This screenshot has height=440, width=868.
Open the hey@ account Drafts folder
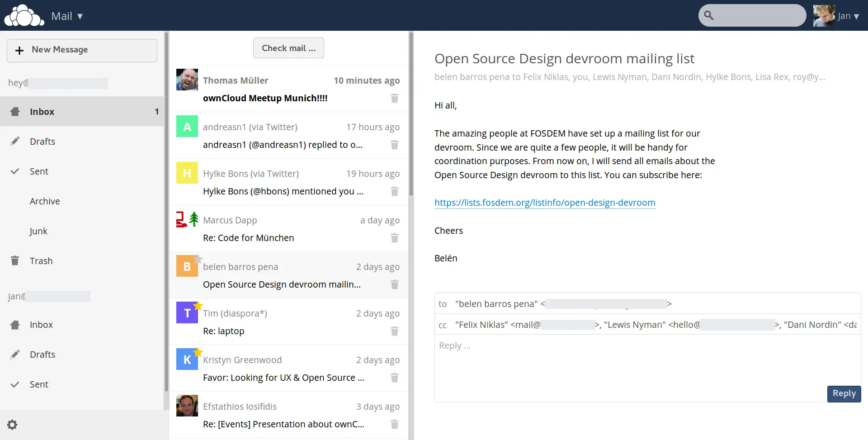(x=82, y=142)
